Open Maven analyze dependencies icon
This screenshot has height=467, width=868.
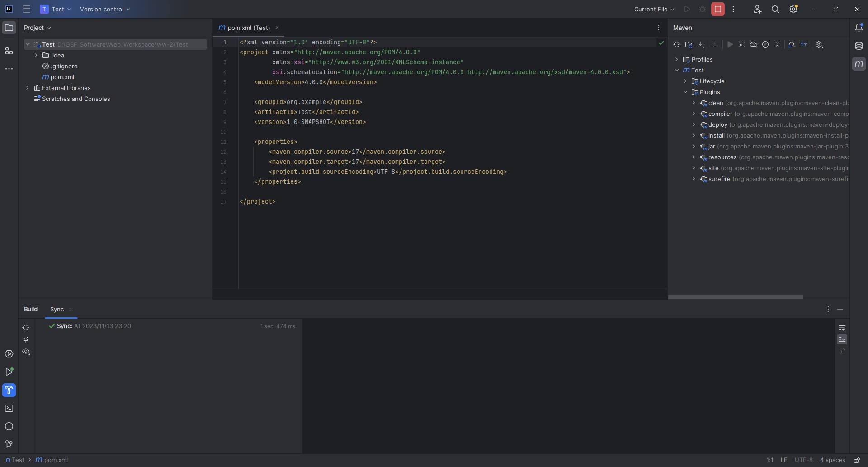[x=792, y=44]
